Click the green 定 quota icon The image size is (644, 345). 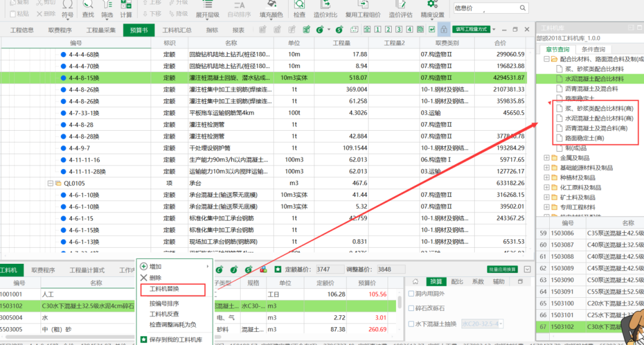coord(306,30)
